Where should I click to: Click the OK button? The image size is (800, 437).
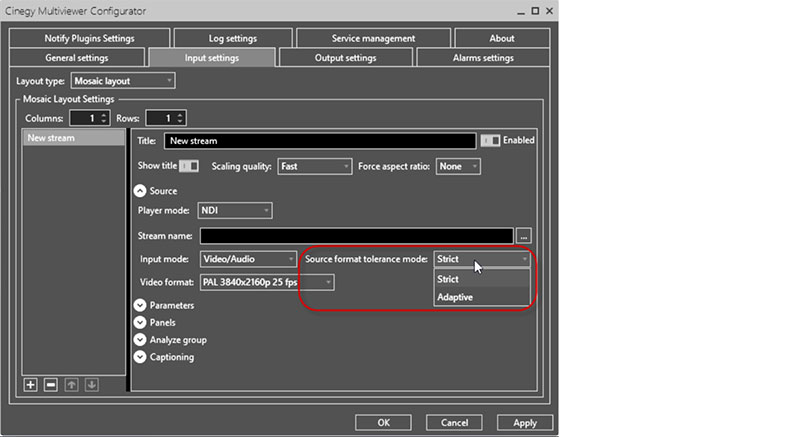(x=383, y=423)
